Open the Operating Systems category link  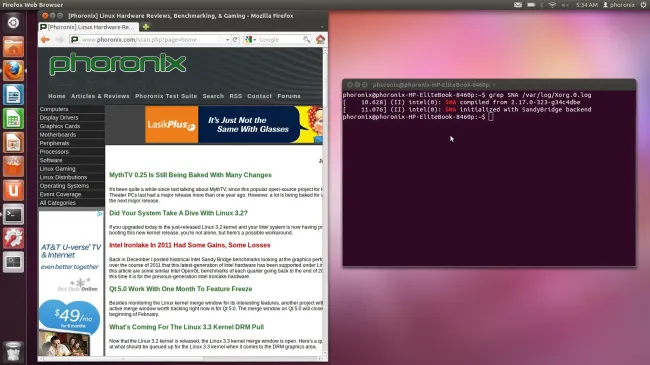(64, 186)
